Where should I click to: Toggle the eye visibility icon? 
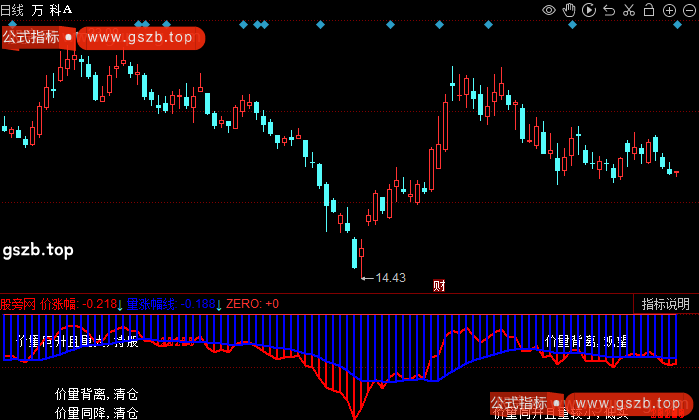(x=549, y=10)
